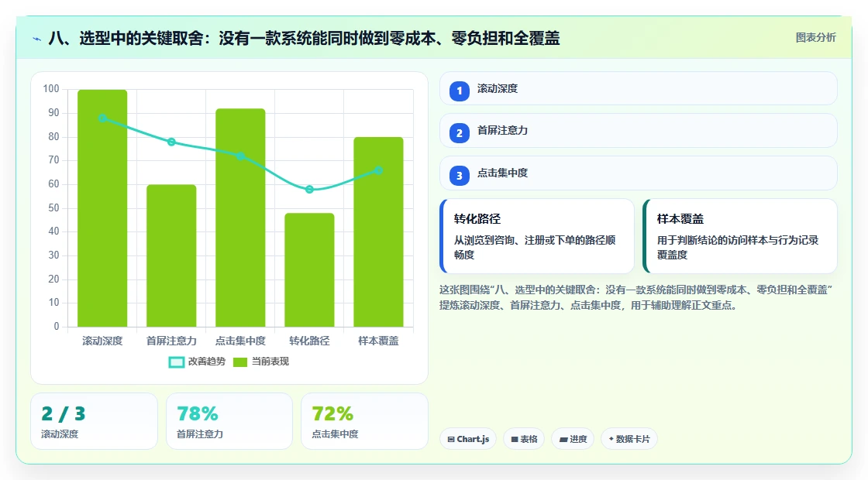
Task: Click the slide title starting with 八、选型中的关键取舍
Action: [x=304, y=38]
